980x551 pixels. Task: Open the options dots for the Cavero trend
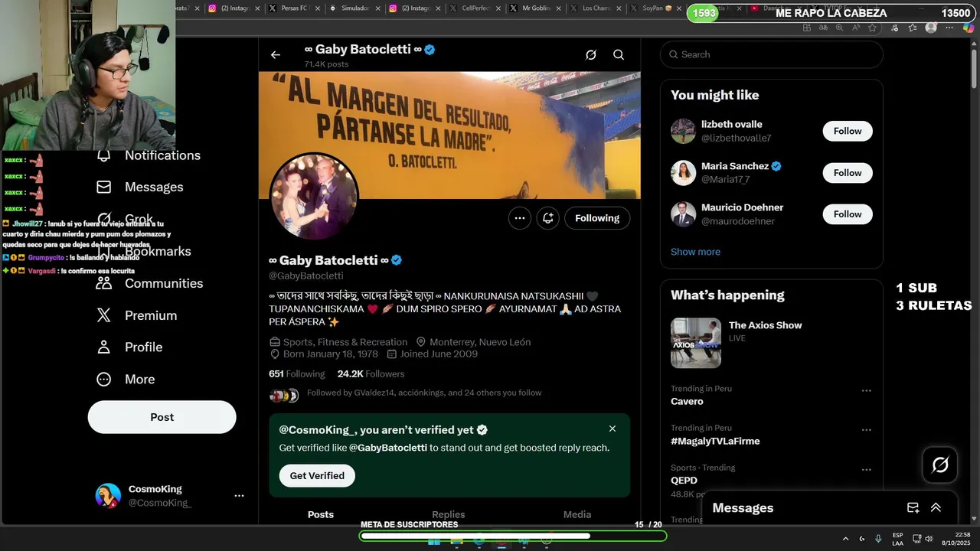coord(867,390)
